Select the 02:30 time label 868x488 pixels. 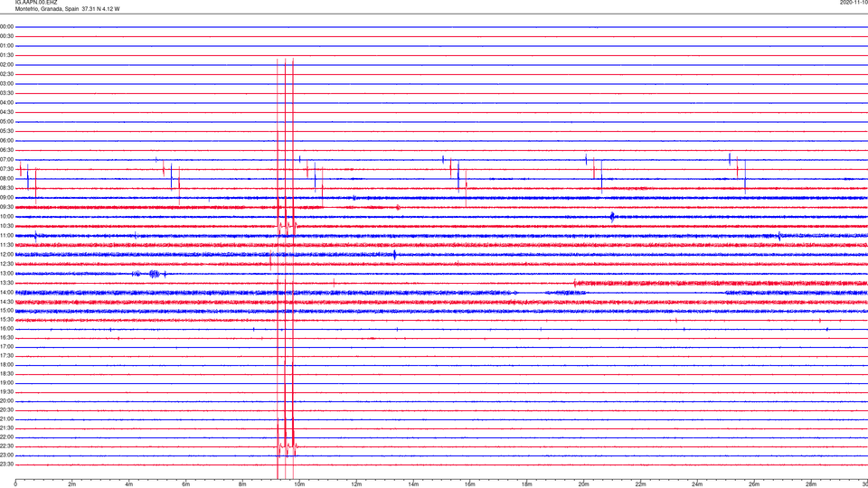[x=7, y=74]
